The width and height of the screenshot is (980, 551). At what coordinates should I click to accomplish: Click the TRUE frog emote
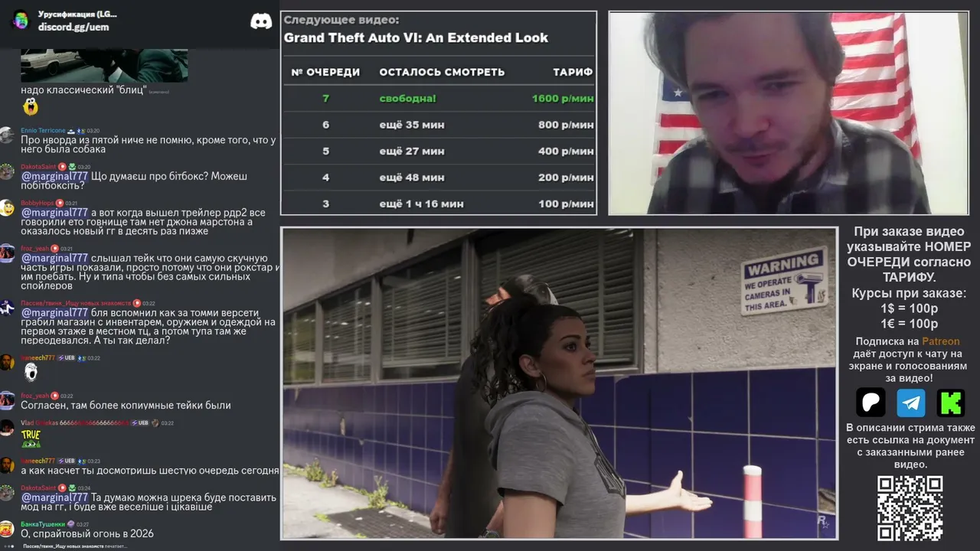[31, 439]
